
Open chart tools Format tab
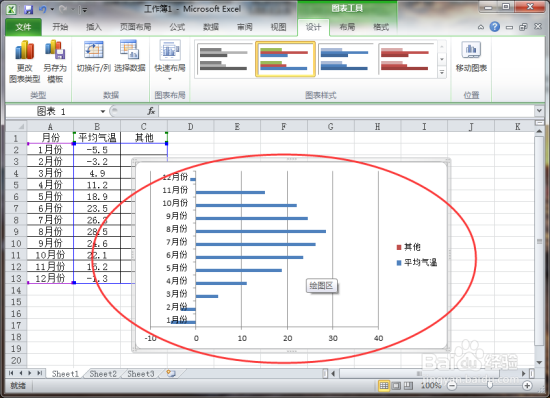[x=381, y=27]
